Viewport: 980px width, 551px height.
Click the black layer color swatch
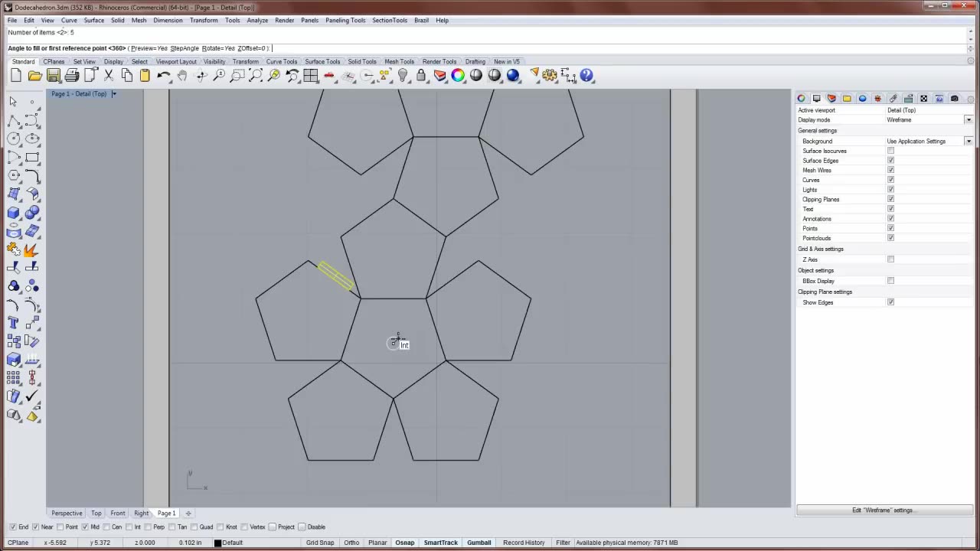(x=217, y=543)
